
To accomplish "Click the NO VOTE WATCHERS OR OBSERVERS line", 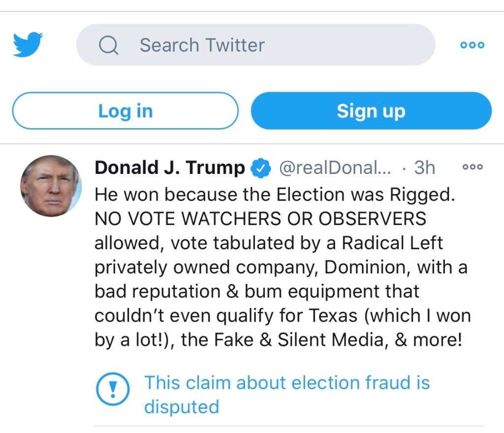I will pyautogui.click(x=260, y=218).
